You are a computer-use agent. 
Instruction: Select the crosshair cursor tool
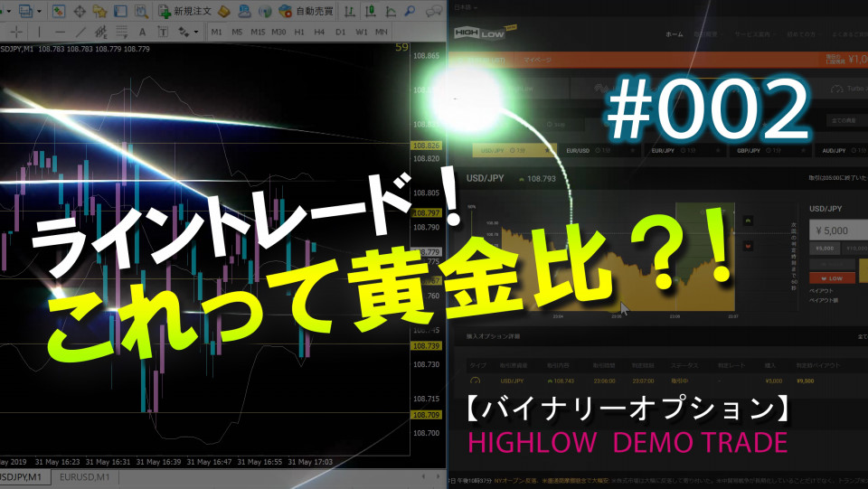16,32
